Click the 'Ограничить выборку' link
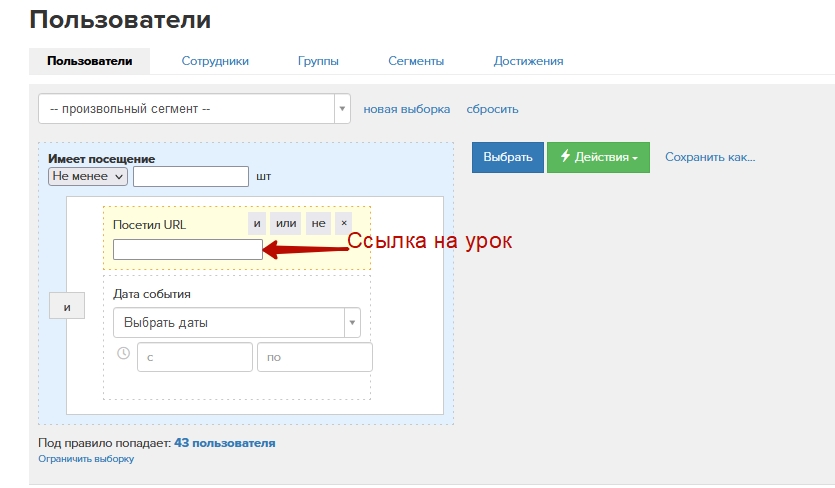835x488 pixels. pyautogui.click(x=85, y=459)
